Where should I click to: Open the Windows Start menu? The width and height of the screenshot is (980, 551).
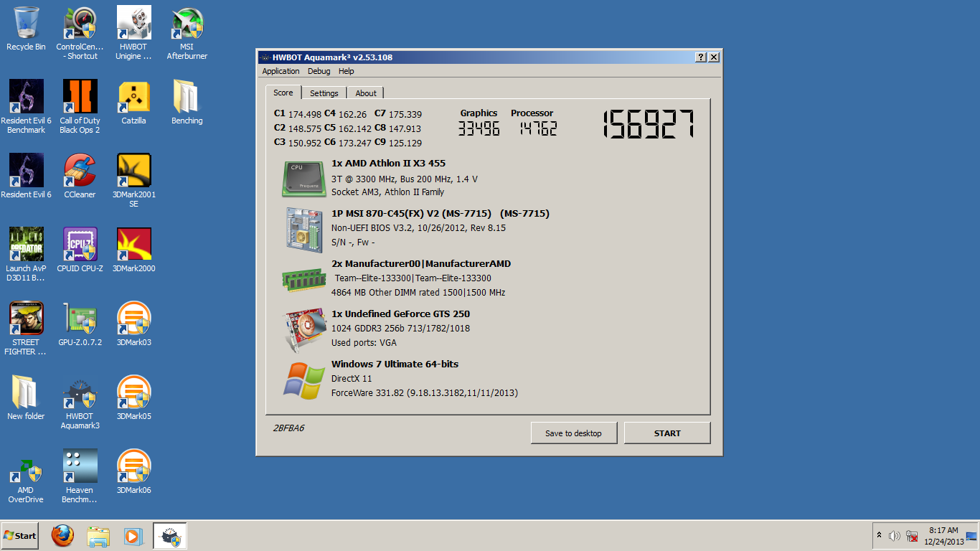point(20,535)
